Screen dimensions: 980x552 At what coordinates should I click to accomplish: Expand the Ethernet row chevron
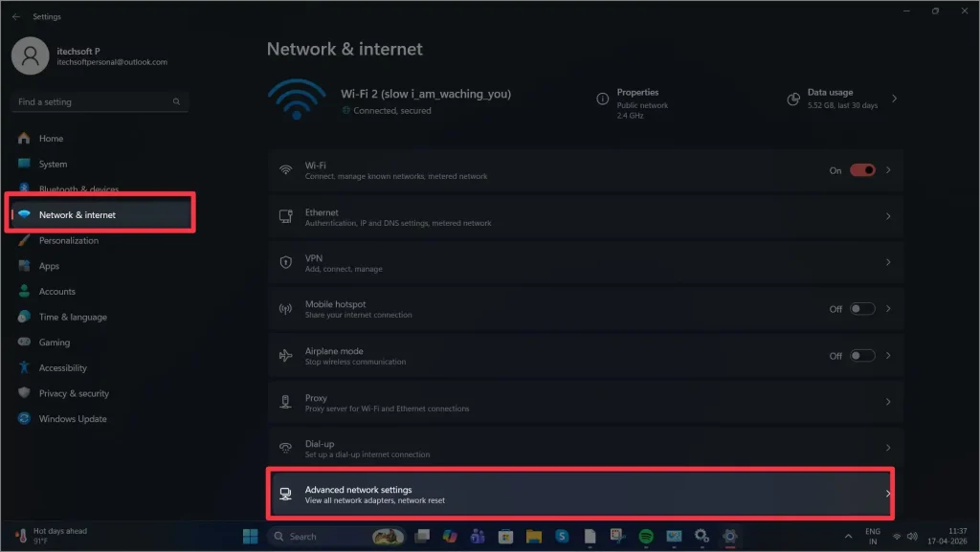click(888, 216)
